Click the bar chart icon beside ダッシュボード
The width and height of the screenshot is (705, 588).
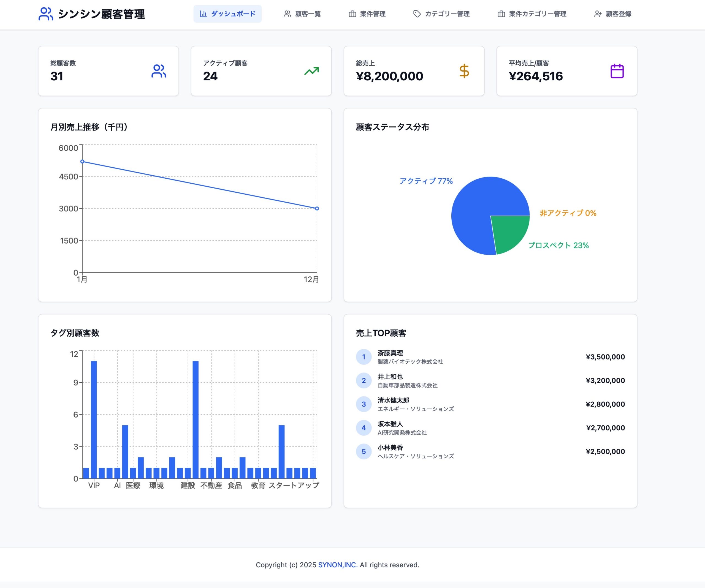coord(203,14)
